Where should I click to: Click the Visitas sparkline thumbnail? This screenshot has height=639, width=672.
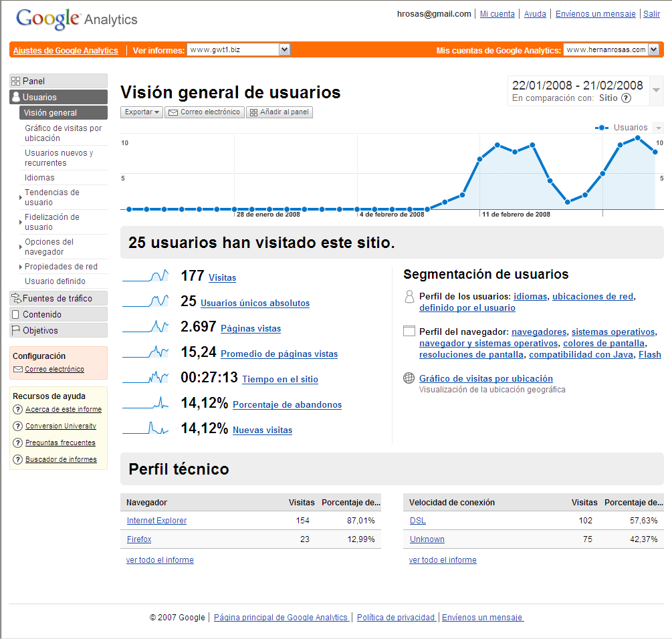(145, 276)
